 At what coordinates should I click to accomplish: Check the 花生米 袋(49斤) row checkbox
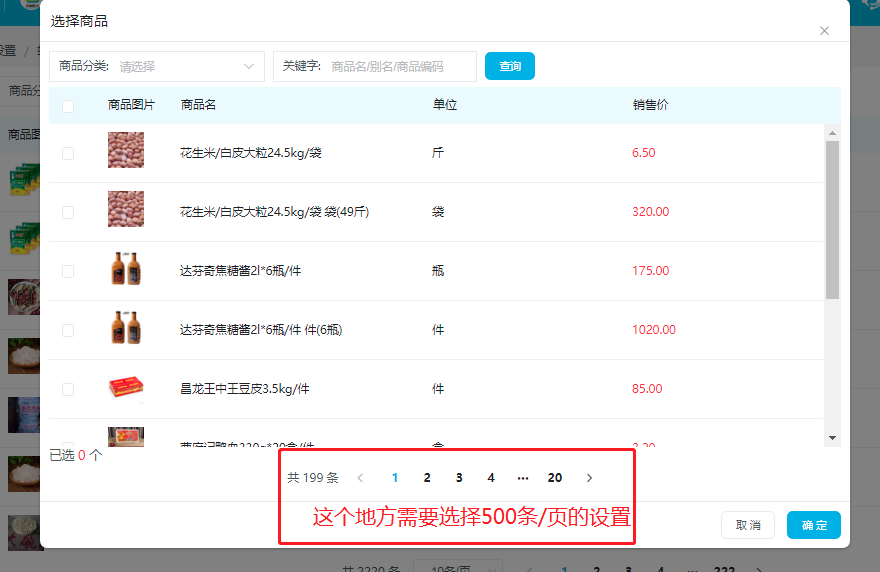[68, 212]
